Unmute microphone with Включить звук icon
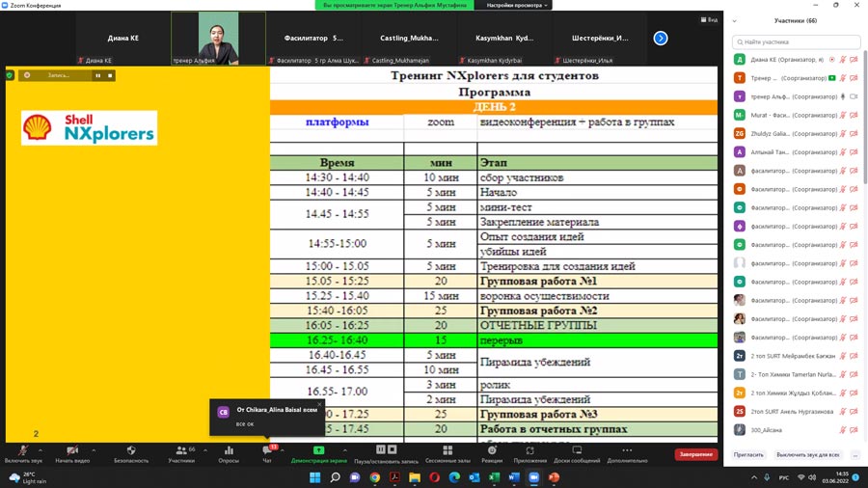Image resolution: width=868 pixels, height=488 pixels. coord(23,451)
